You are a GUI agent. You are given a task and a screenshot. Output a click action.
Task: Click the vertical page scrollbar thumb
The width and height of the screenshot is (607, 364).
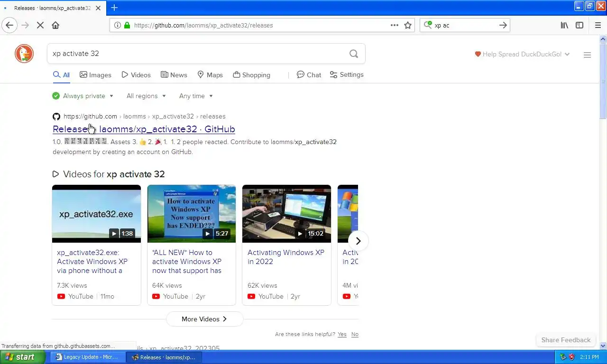603,81
